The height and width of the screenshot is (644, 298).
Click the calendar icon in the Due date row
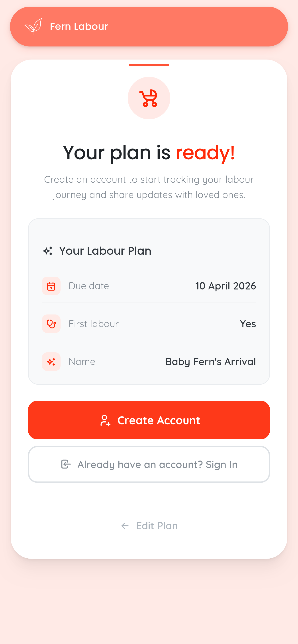(51, 286)
